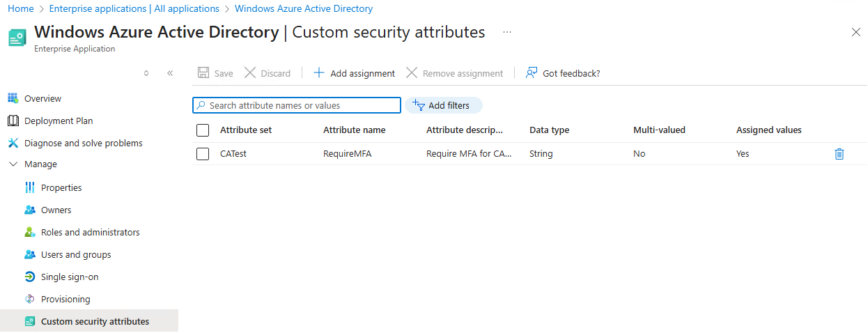The width and height of the screenshot is (868, 333).
Task: Click the Single sign-on icon
Action: click(x=29, y=277)
